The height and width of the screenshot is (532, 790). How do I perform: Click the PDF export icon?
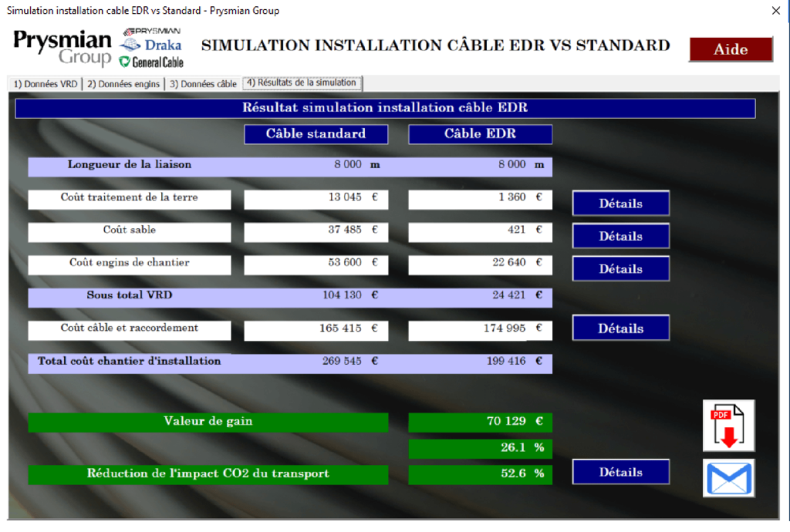click(x=728, y=425)
